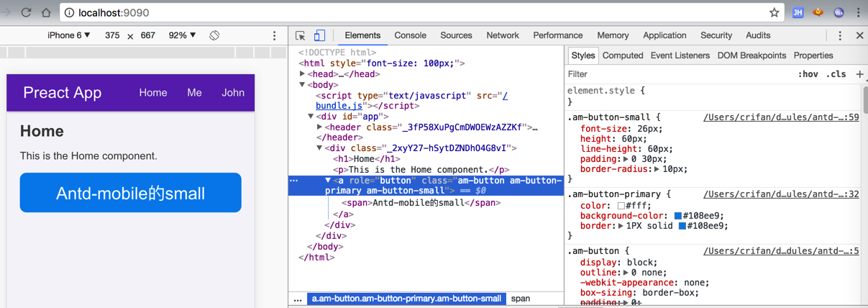Select the iPhone 6 device dropdown

pos(69,35)
